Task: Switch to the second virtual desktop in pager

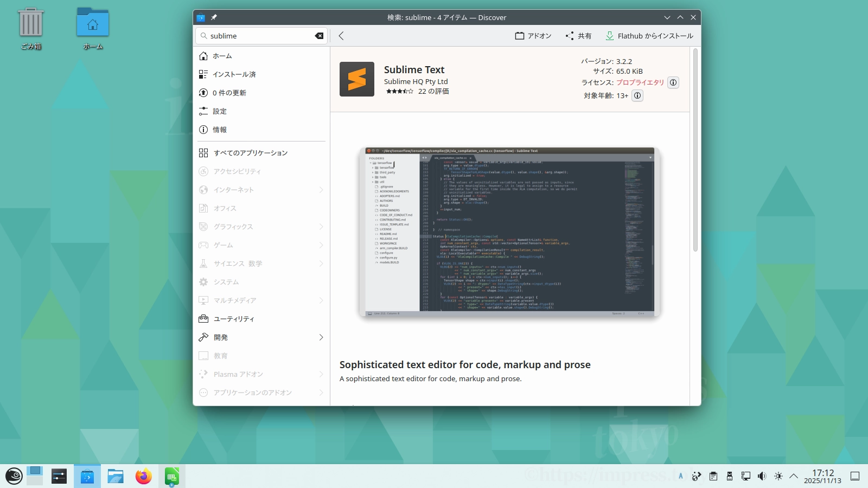Action: tap(35, 480)
